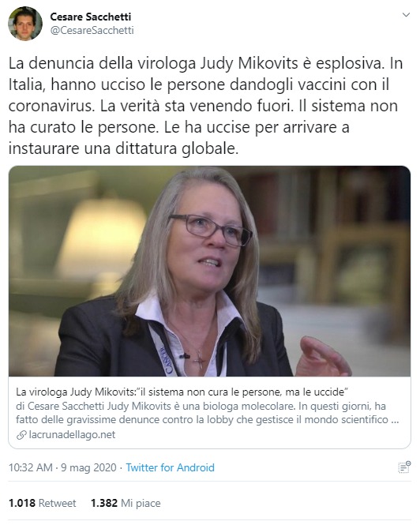Open the lacrunadellago.net domain link
Screen dimensions: 420x525
(x=72, y=434)
